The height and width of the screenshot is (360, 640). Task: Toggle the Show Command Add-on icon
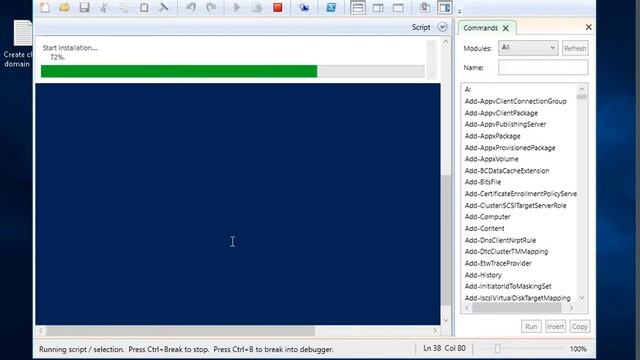pos(444,7)
